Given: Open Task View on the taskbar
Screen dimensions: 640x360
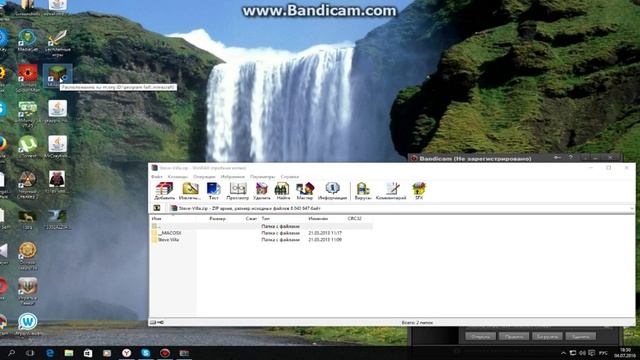Looking at the screenshot, I should (x=30, y=353).
